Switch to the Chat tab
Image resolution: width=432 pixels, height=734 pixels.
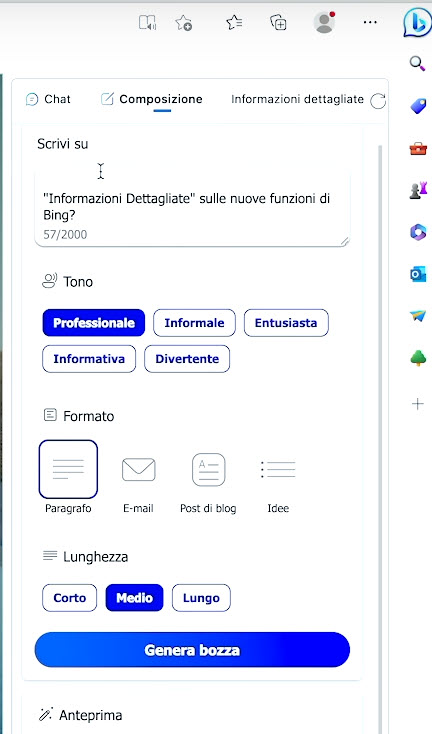click(48, 99)
